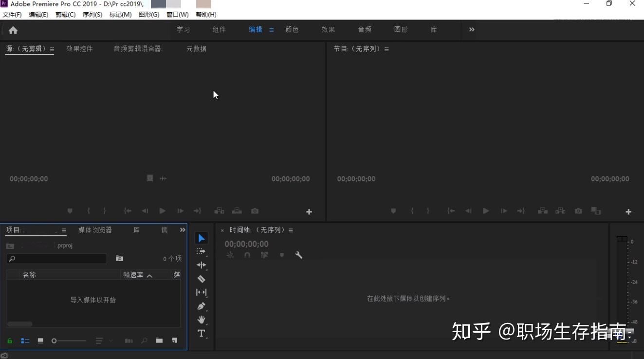Open the Sort Icons dropdown in Project panel
Viewport: 644px width, 359px height.
tap(103, 340)
